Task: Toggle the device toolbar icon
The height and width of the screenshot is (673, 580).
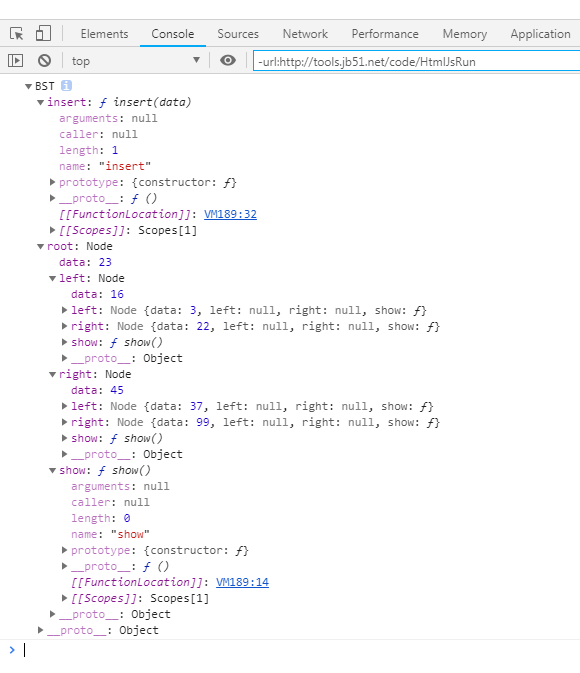Action: 43,33
